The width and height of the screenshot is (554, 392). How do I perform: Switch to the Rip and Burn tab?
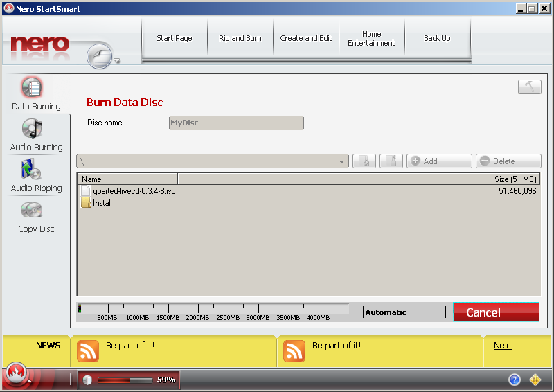point(240,38)
